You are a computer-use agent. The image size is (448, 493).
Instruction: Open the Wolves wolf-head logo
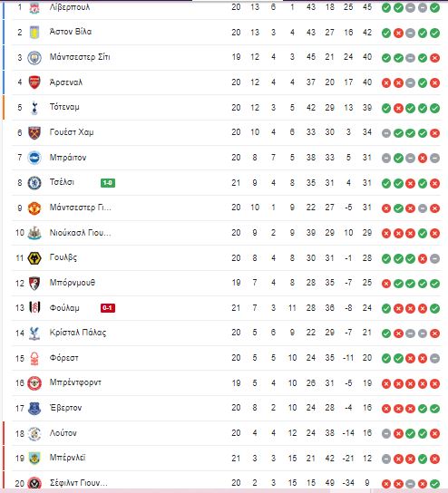[x=34, y=258]
